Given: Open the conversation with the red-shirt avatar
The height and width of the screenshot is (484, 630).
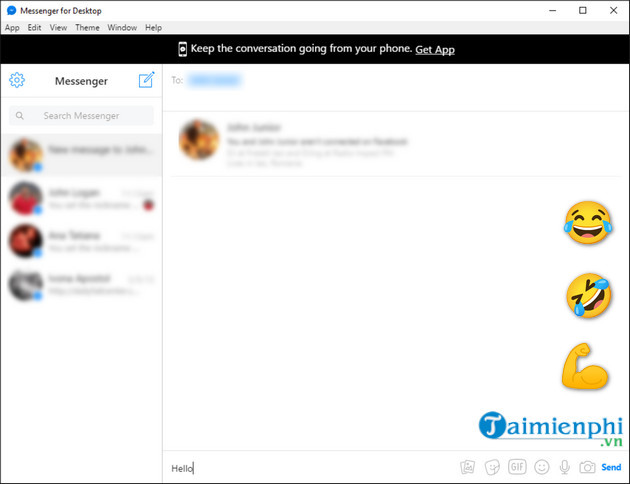Looking at the screenshot, I should point(82,198).
